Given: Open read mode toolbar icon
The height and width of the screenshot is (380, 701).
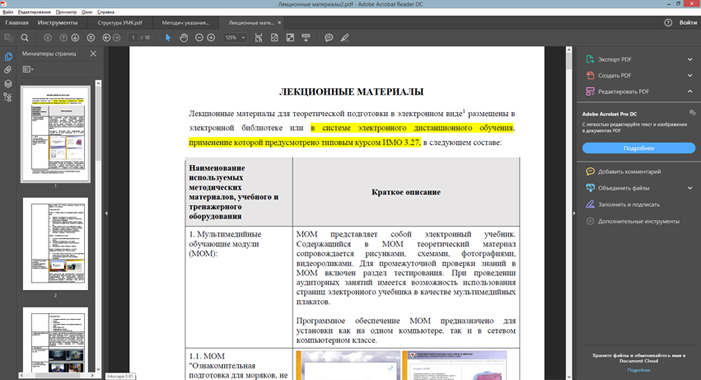Looking at the screenshot, I should 306,38.
